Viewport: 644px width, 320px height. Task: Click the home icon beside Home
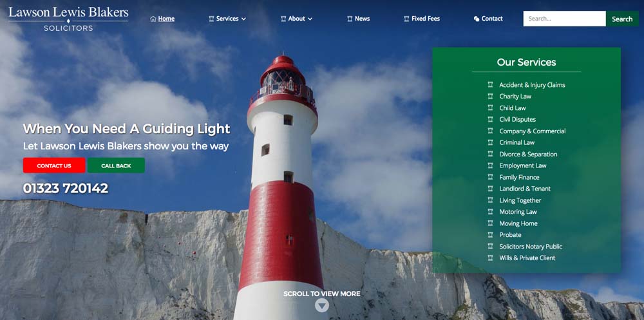[x=153, y=19]
